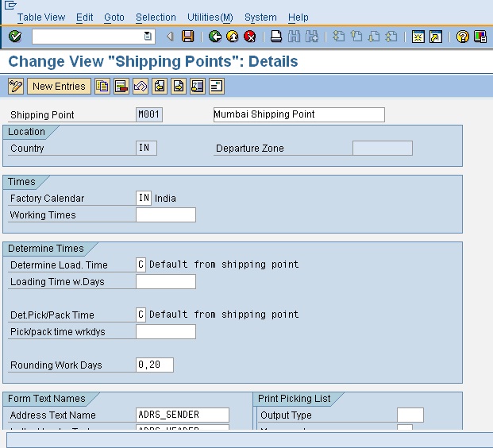The image size is (493, 448).
Task: Click the Delete entry icon
Action: pos(121,87)
